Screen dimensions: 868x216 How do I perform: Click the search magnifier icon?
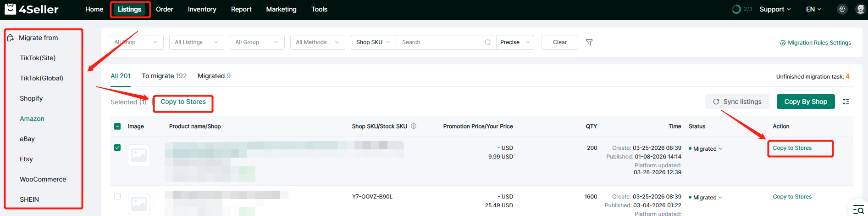(488, 42)
